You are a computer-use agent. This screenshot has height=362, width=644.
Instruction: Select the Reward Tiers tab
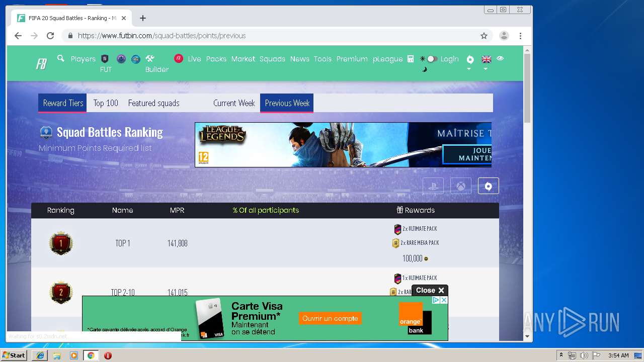[63, 103]
